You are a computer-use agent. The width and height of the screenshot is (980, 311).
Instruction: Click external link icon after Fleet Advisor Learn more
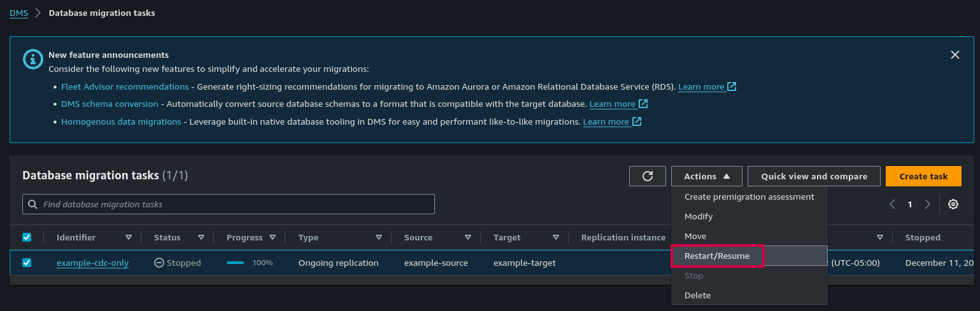tap(732, 86)
